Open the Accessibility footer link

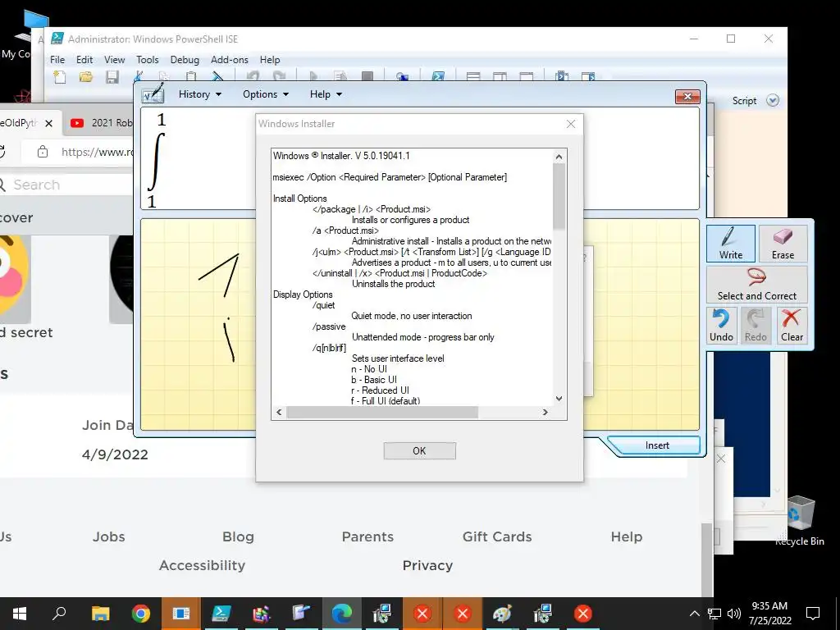202,566
